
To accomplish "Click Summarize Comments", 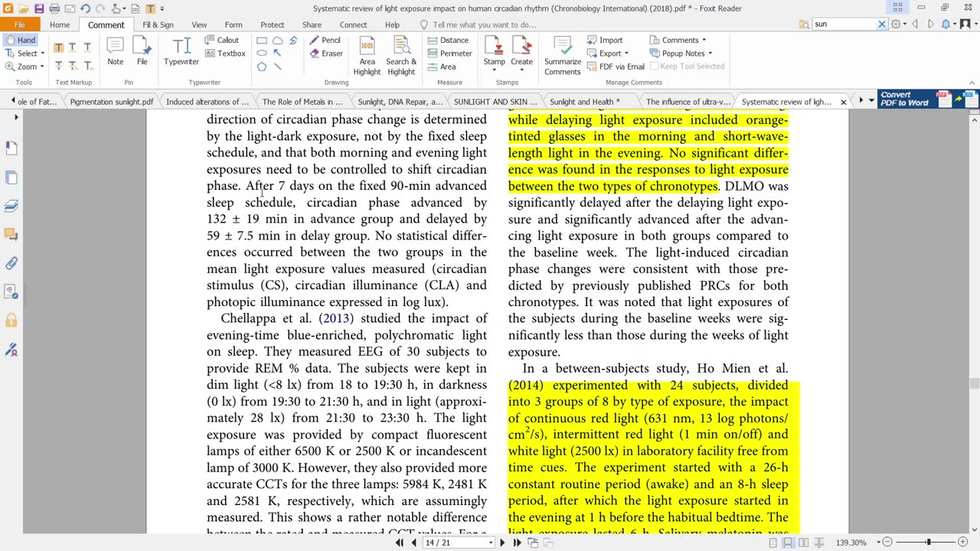I will point(563,56).
